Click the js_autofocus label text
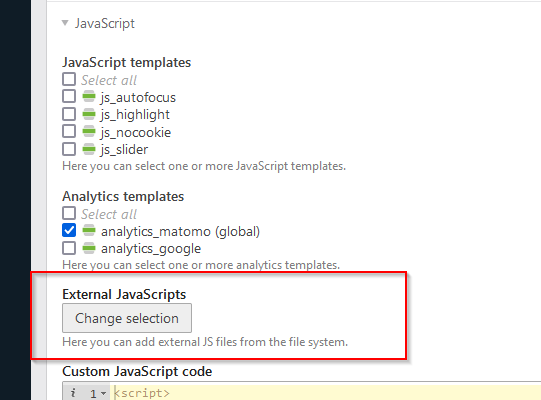This screenshot has width=541, height=400. click(138, 98)
